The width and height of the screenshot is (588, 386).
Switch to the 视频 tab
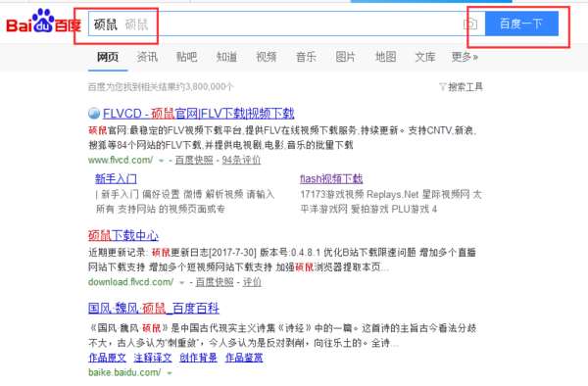point(267,57)
